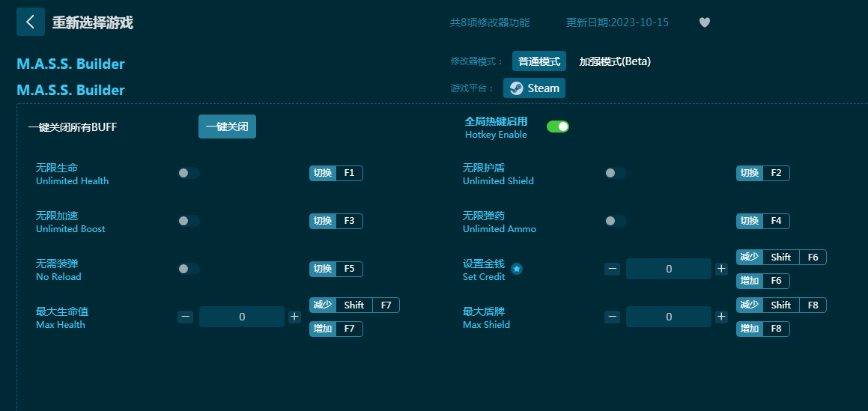Click the Max Shield value field
Image resolution: width=868 pixels, height=411 pixels.
click(669, 317)
